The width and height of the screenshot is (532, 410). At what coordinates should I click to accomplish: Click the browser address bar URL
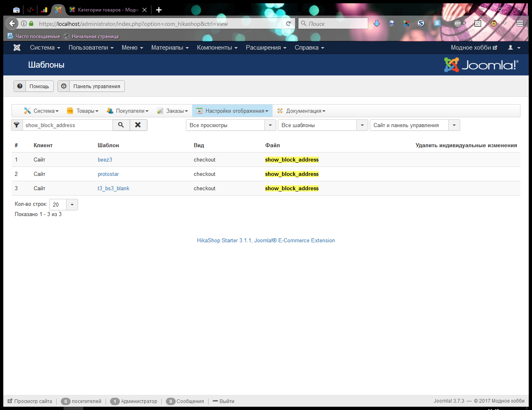pos(160,24)
